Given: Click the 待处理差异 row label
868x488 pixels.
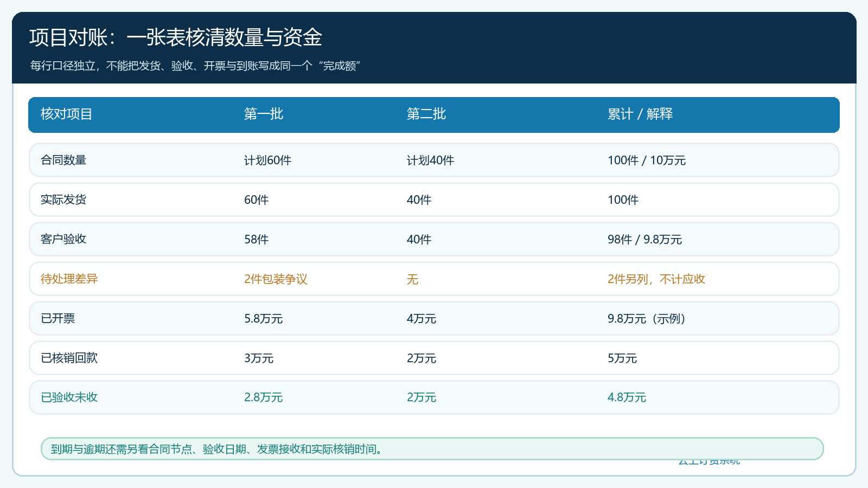Looking at the screenshot, I should (x=69, y=279).
